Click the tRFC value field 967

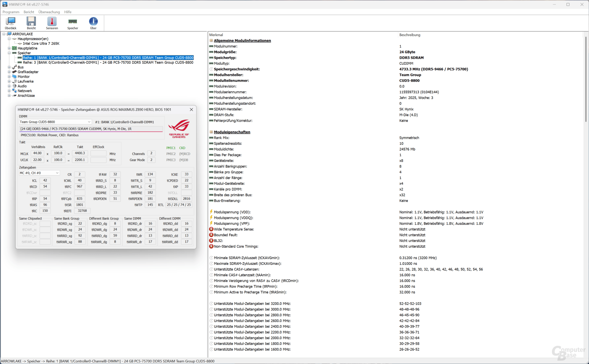pyautogui.click(x=80, y=186)
